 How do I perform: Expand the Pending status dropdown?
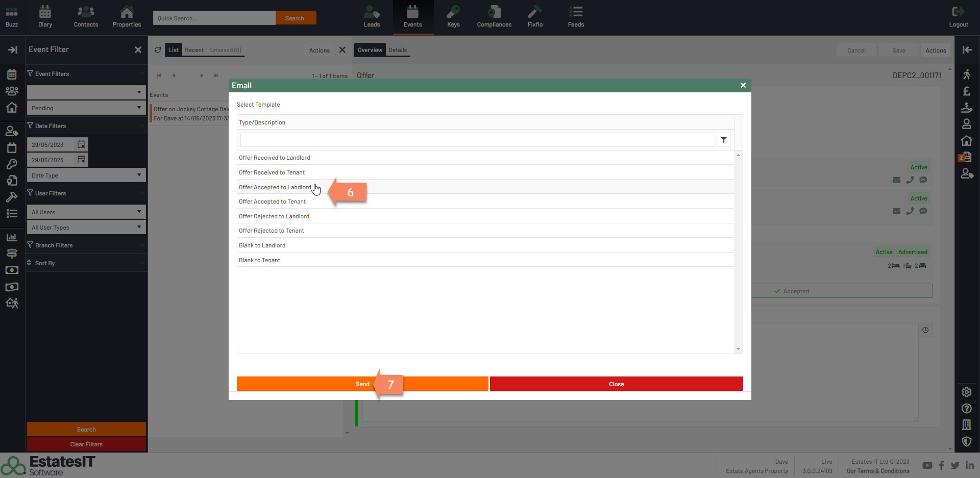[x=86, y=108]
